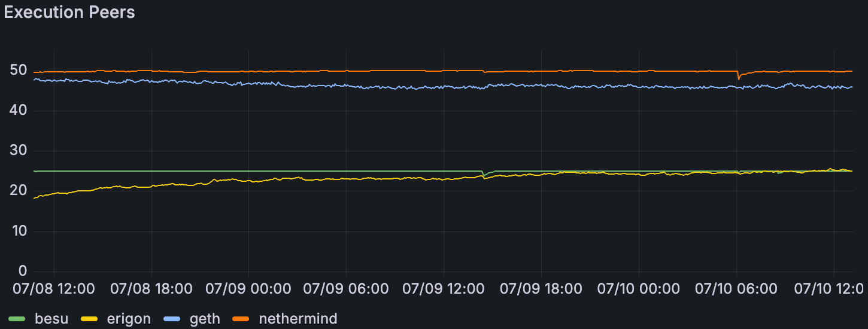The height and width of the screenshot is (329, 868).
Task: Click the 07/08 18:00 x-axis label
Action: (151, 289)
